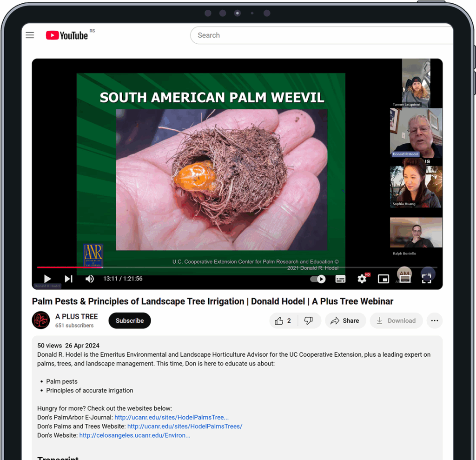The image size is (476, 460).
Task: Click the ANR University of California logo
Action: click(x=93, y=255)
